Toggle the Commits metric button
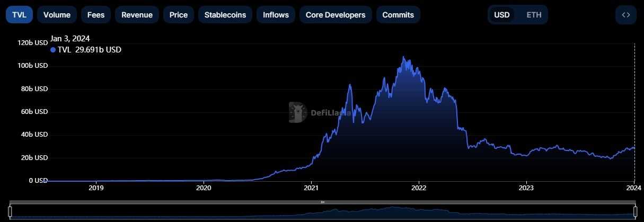This screenshot has width=644, height=222. pos(398,15)
